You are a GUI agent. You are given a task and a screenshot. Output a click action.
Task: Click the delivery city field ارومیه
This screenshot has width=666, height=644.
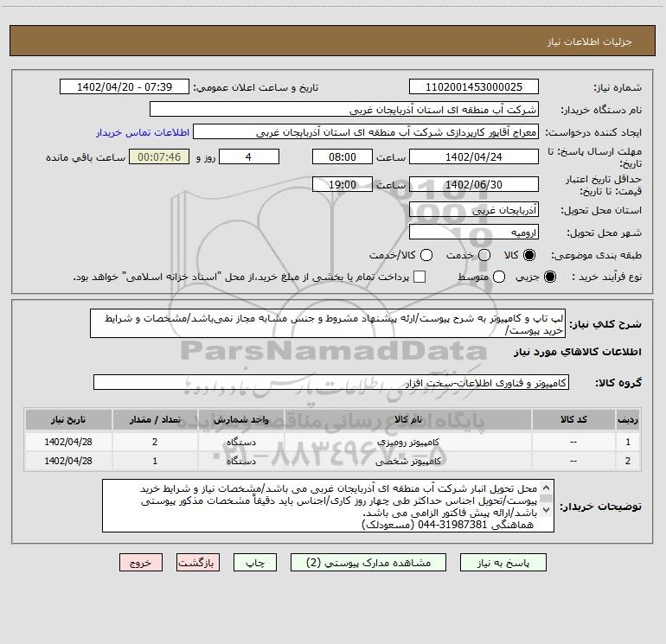(474, 233)
